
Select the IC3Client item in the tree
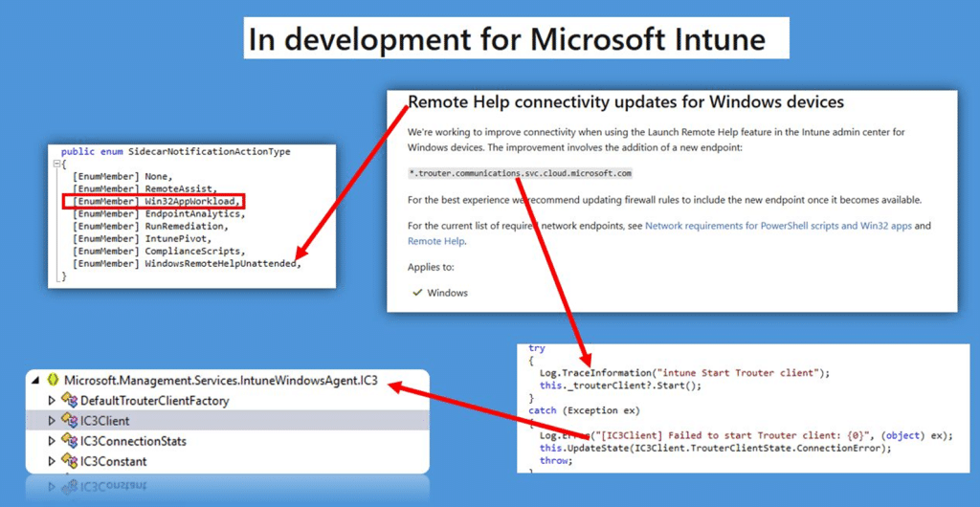(105, 421)
